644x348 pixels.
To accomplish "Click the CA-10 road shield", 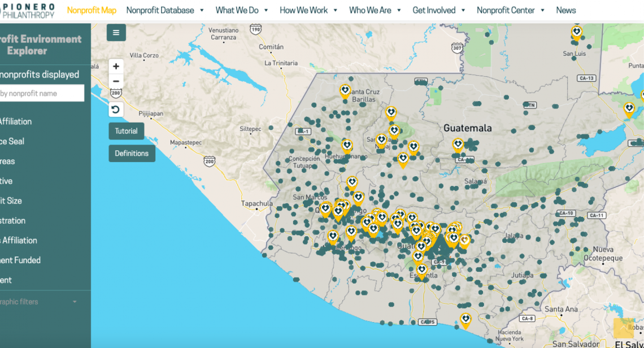I will [x=566, y=213].
